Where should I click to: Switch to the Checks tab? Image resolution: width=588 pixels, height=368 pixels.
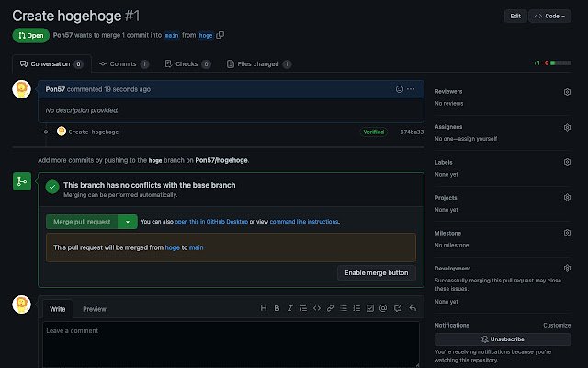coord(187,63)
